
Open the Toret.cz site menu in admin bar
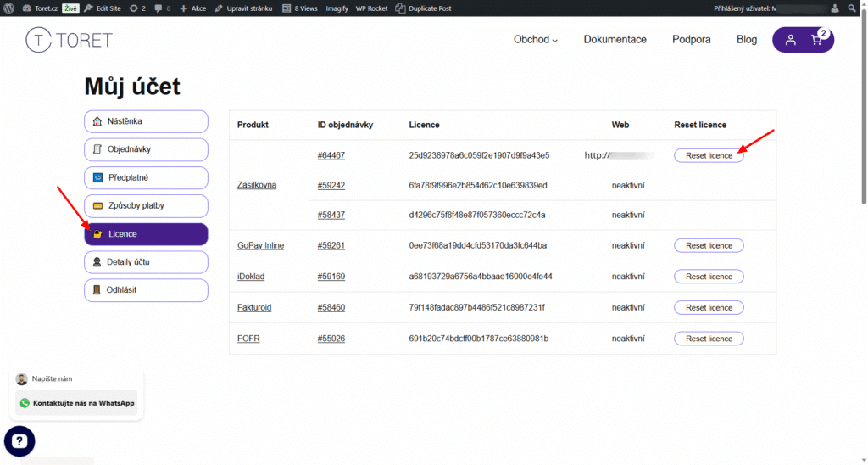pos(40,8)
